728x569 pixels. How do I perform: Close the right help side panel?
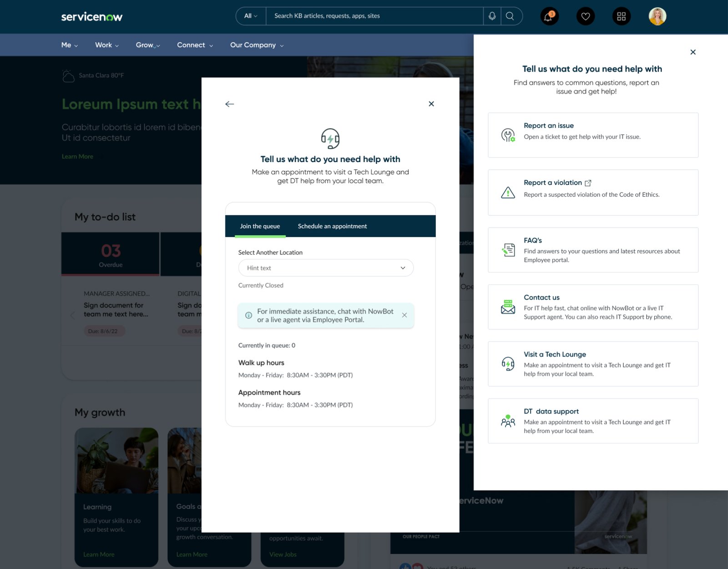point(693,52)
